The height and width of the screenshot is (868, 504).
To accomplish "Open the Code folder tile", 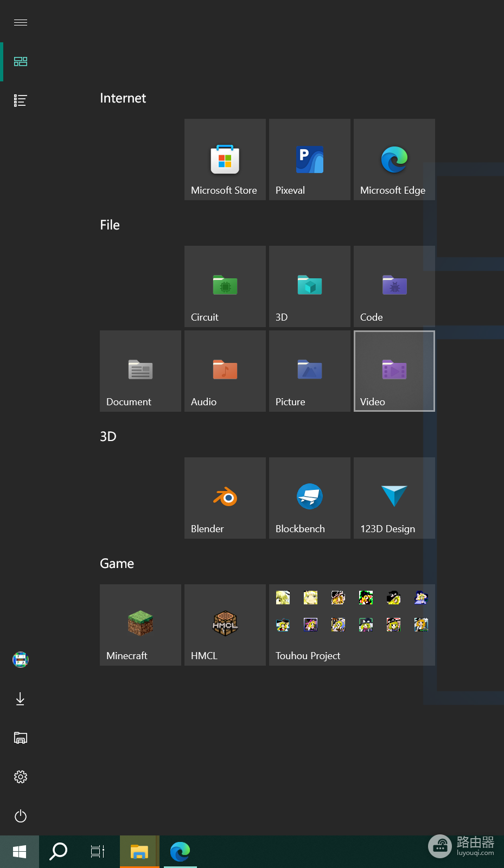I will (x=394, y=286).
